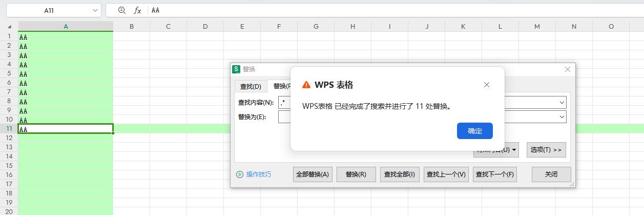Click cell A6 containing AA
Image resolution: width=644 pixels, height=215 pixels.
[x=66, y=83]
